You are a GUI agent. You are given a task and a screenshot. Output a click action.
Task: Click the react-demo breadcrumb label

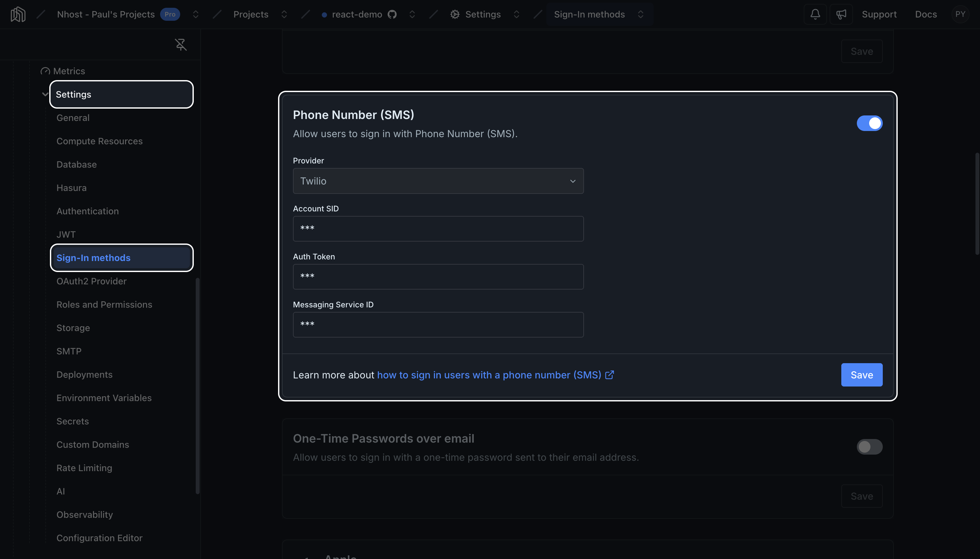[357, 14]
